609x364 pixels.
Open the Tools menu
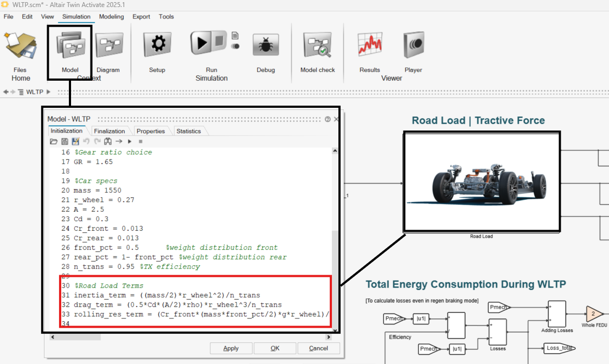click(x=166, y=17)
